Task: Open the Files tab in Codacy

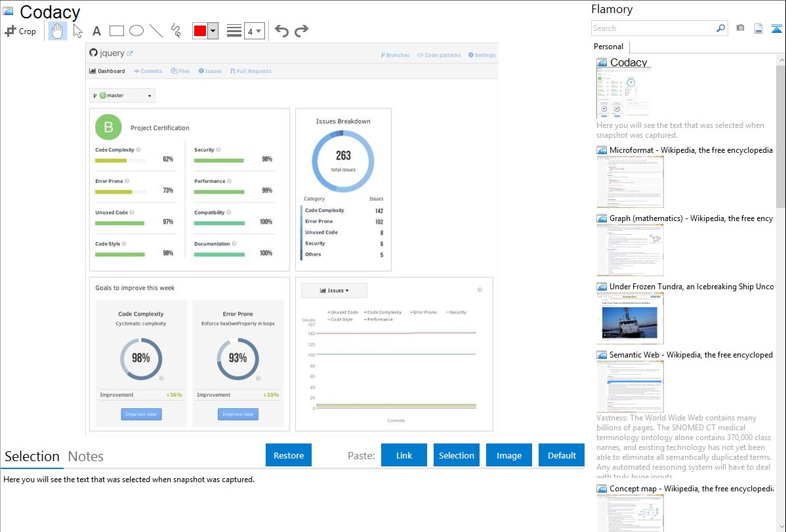Action: tap(180, 72)
